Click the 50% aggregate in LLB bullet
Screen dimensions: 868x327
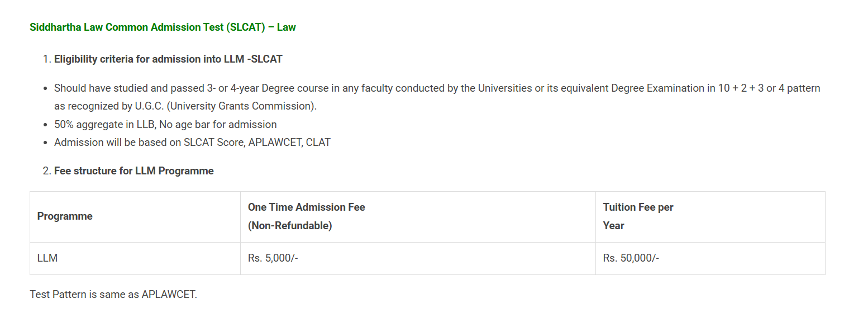[x=165, y=124]
